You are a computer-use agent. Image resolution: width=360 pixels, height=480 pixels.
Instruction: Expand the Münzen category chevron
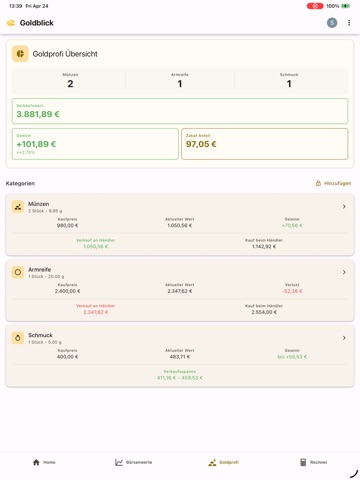[344, 207]
